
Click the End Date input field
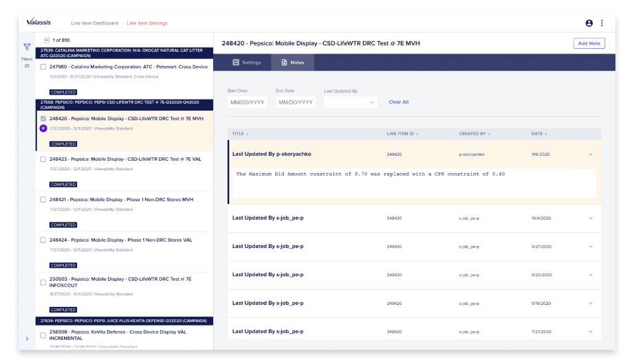tap(296, 102)
